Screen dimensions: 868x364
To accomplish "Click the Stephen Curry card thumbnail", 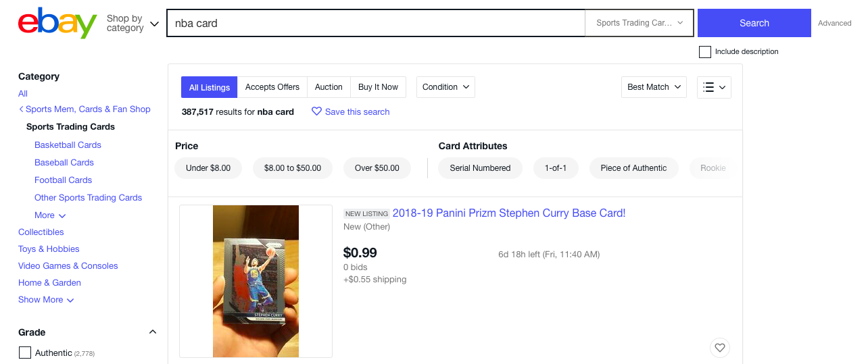I will (x=256, y=281).
